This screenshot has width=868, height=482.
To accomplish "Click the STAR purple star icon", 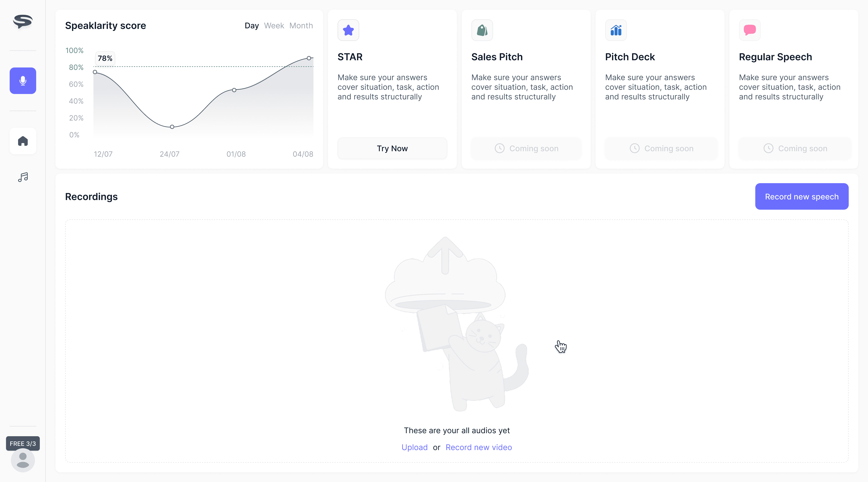I will point(348,30).
